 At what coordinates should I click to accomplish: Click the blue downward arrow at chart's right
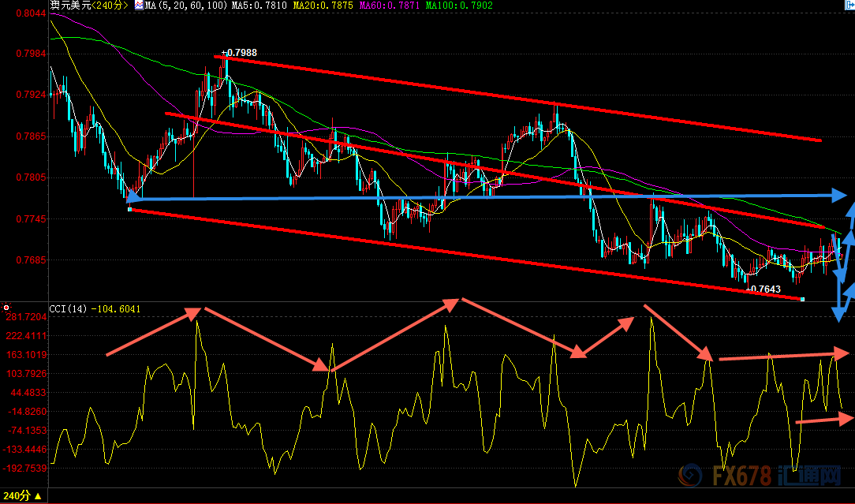click(838, 312)
